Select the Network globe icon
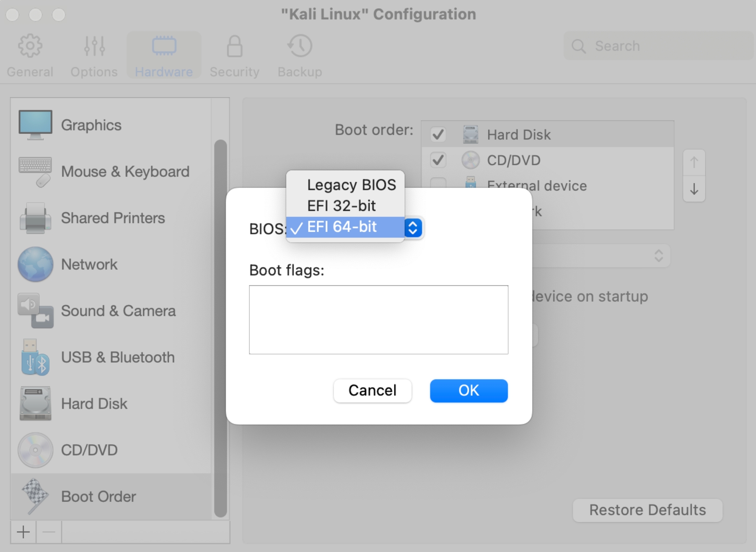 point(35,264)
